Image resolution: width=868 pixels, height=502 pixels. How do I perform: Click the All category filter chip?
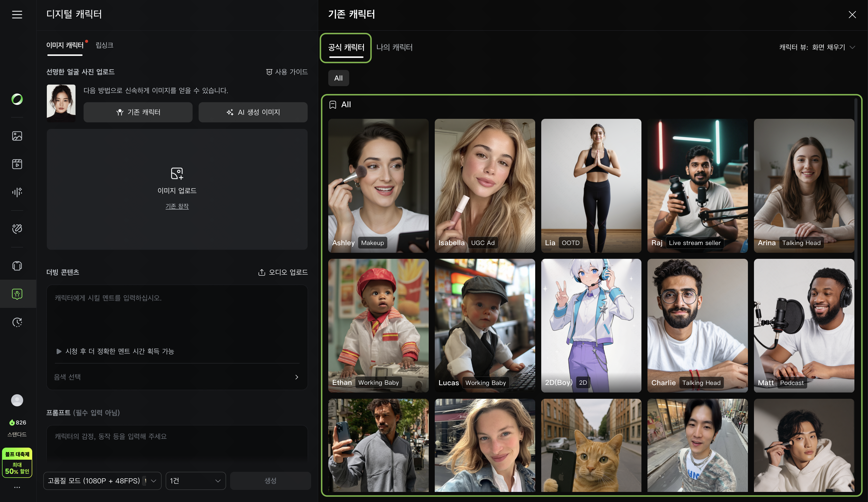338,78
